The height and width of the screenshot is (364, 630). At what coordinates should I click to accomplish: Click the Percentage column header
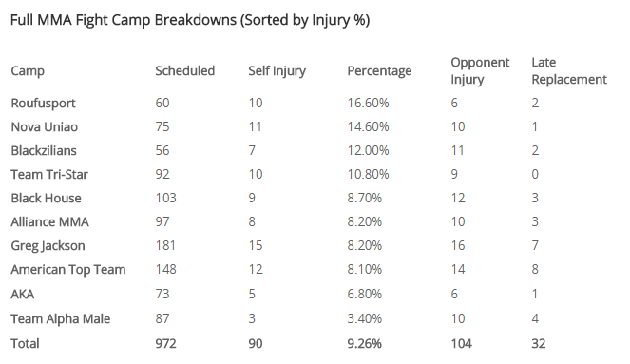click(379, 71)
